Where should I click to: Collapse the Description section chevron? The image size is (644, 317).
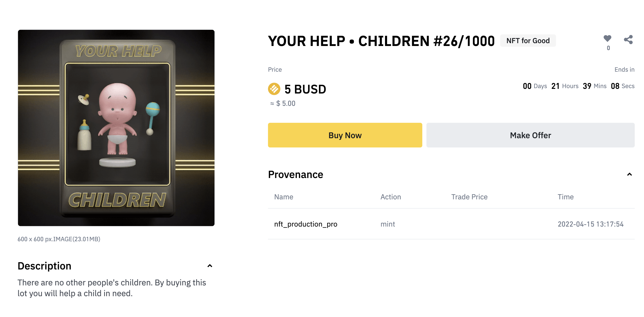pyautogui.click(x=210, y=266)
